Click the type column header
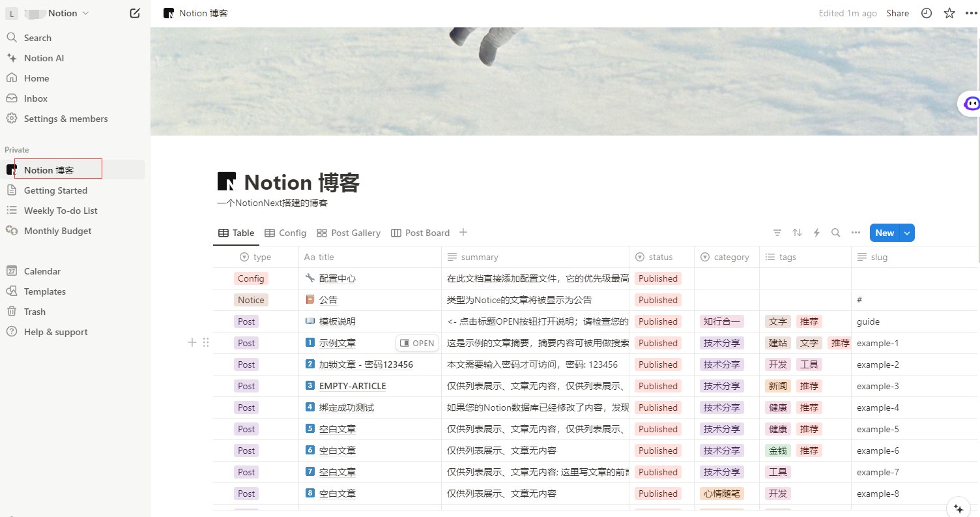This screenshot has width=980, height=517. point(256,257)
